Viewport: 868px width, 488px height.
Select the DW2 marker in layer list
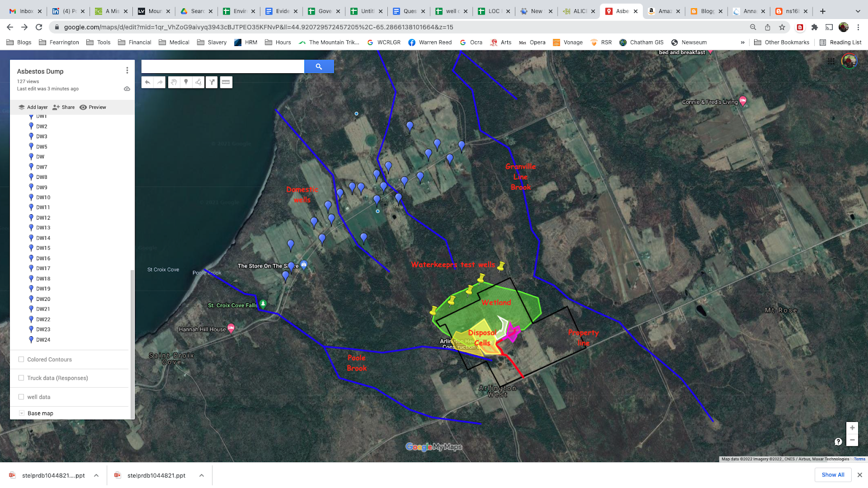coord(42,126)
